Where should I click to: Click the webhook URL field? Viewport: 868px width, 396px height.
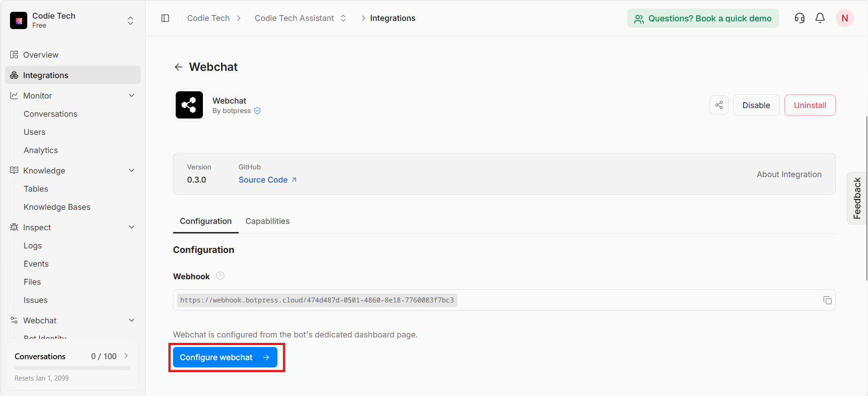click(504, 300)
